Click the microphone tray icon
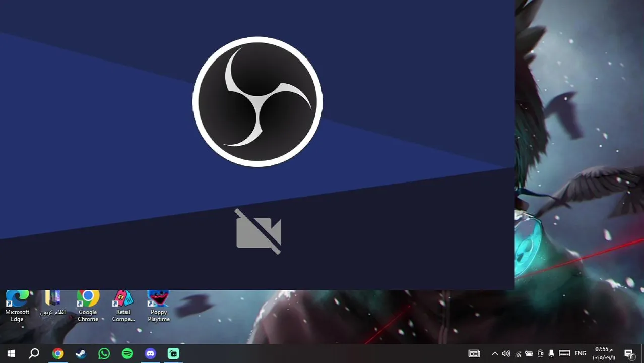This screenshot has width=644, height=363. [551, 353]
